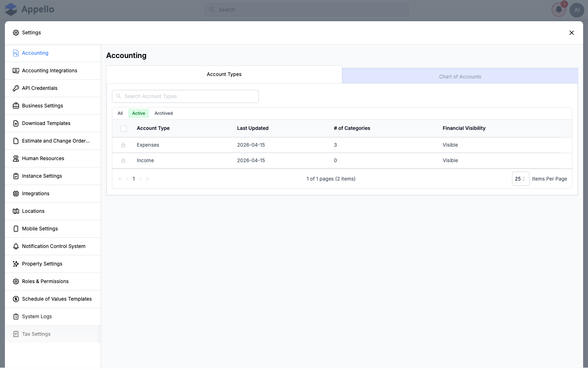Click the Search Account Types field
This screenshot has width=588, height=375.
click(185, 96)
